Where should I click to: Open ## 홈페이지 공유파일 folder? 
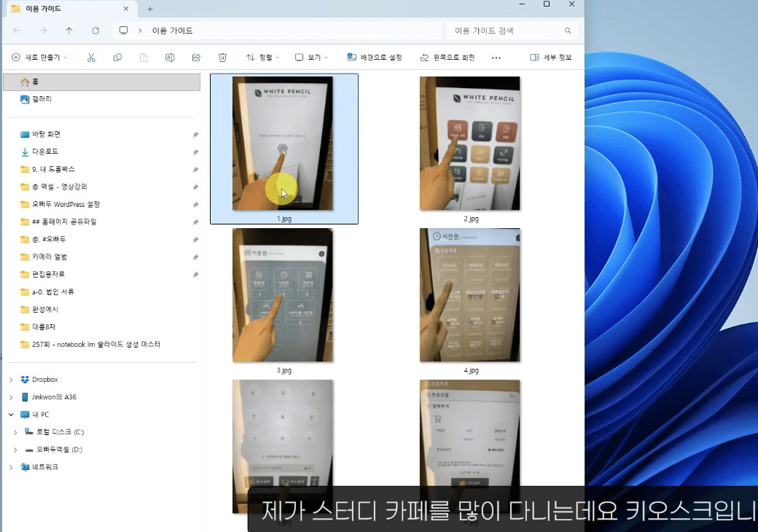pyautogui.click(x=64, y=222)
